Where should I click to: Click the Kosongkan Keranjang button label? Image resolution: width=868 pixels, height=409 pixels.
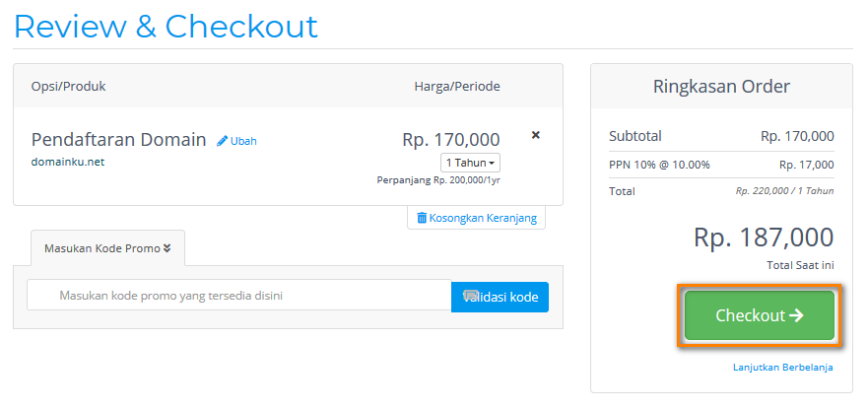(x=483, y=218)
